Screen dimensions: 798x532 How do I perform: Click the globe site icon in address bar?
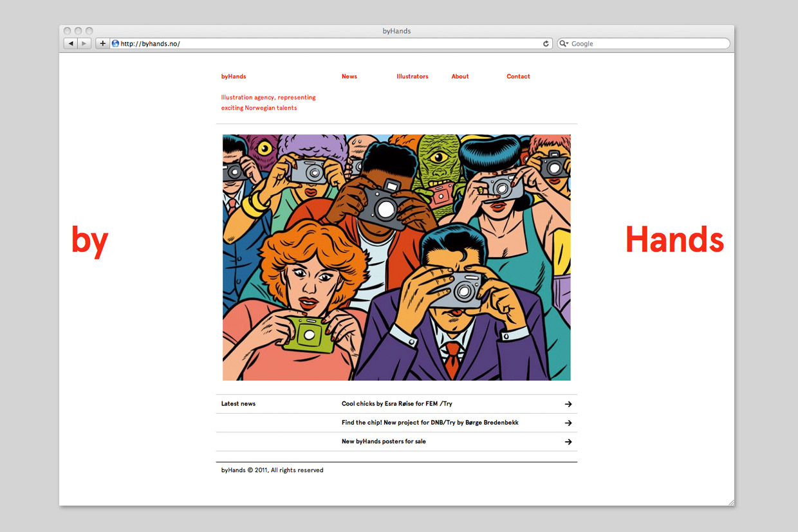115,44
